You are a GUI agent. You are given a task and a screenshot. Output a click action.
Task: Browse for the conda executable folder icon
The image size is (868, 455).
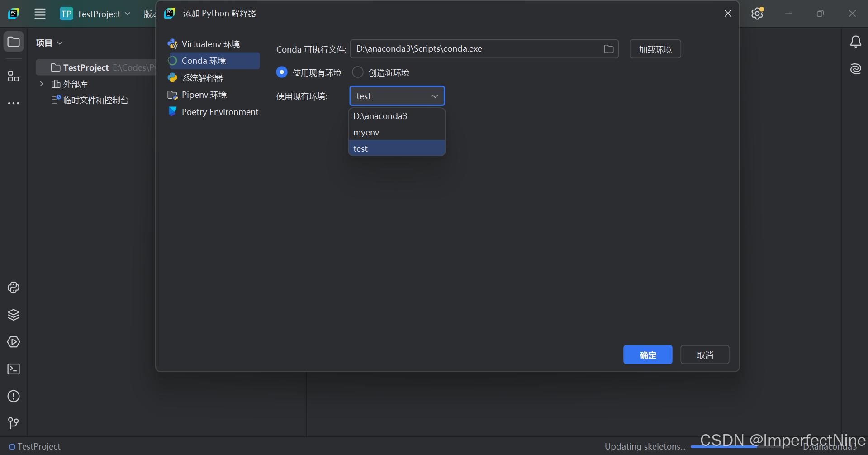(x=609, y=49)
